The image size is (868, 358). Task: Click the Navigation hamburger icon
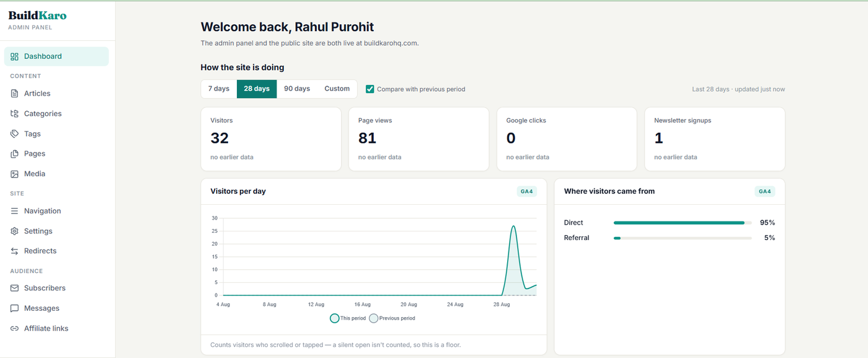(x=14, y=211)
